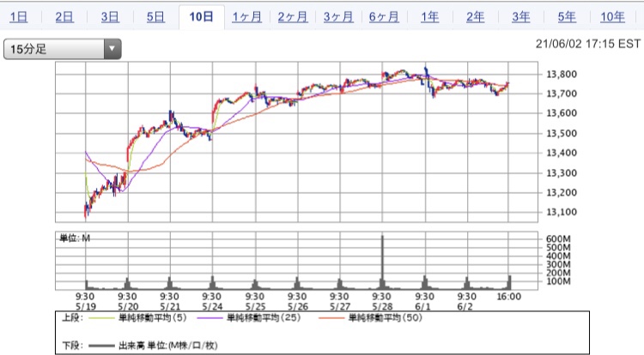View the 2年 chart
The image size is (644, 355).
pyautogui.click(x=475, y=17)
